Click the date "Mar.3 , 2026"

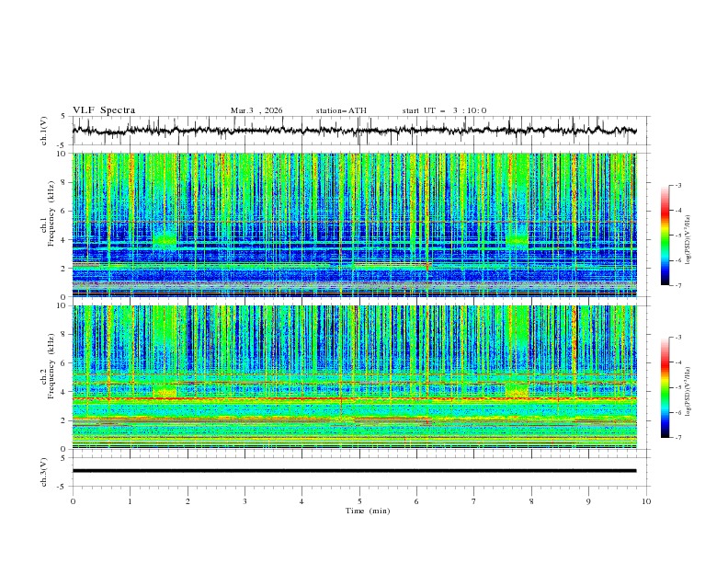(256, 110)
